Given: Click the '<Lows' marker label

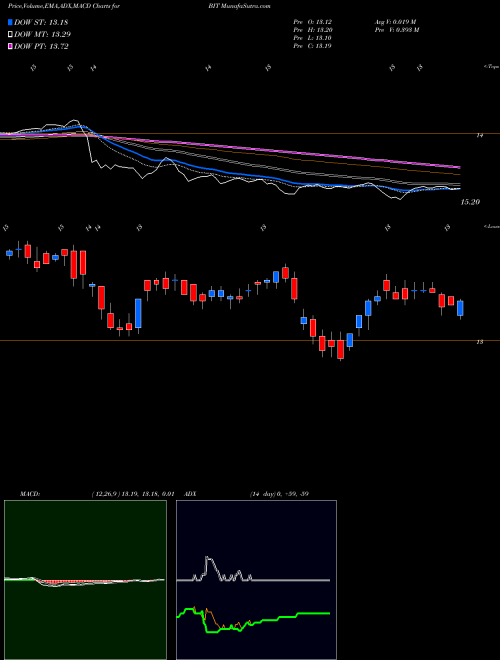Looking at the screenshot, I should click(492, 226).
